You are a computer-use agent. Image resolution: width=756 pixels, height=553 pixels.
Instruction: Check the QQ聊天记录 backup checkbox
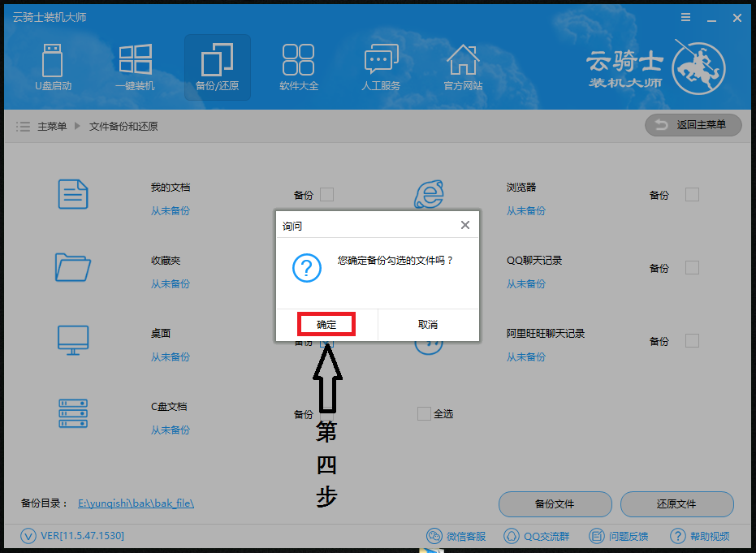[693, 268]
